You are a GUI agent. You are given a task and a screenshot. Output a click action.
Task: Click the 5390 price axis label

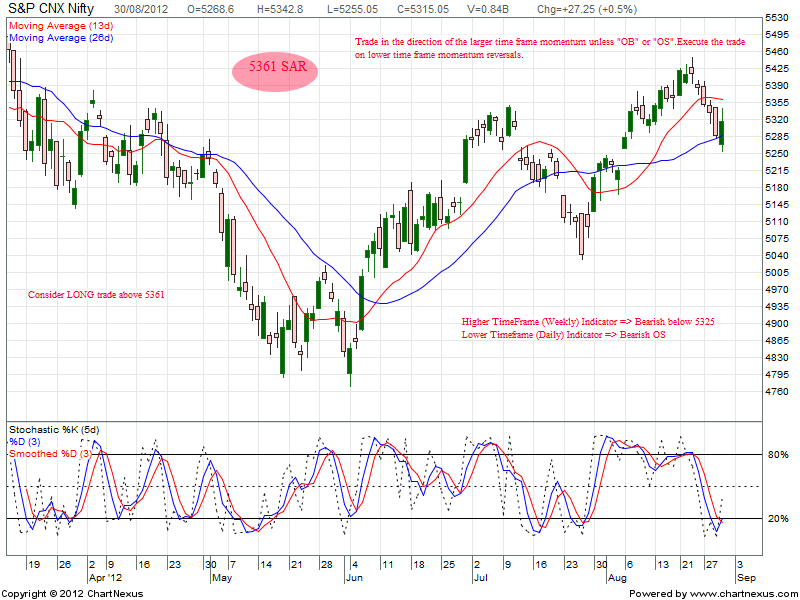(x=777, y=85)
